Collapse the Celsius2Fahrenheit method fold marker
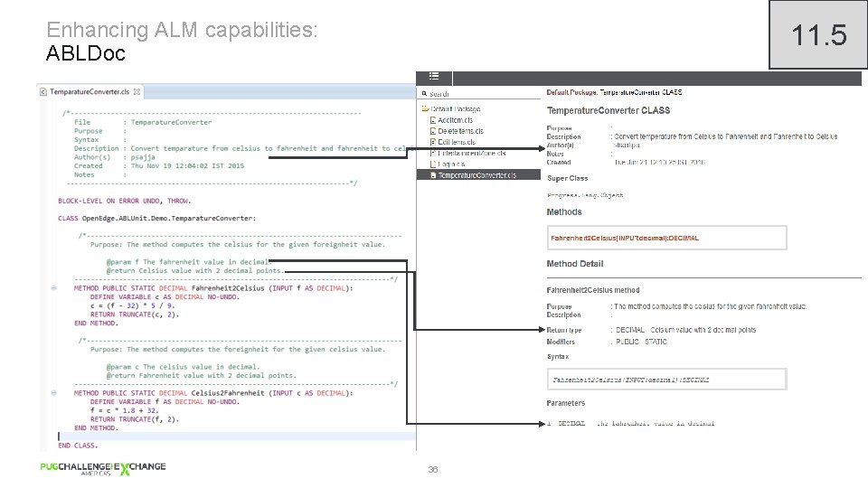The image size is (868, 488). coord(53,393)
